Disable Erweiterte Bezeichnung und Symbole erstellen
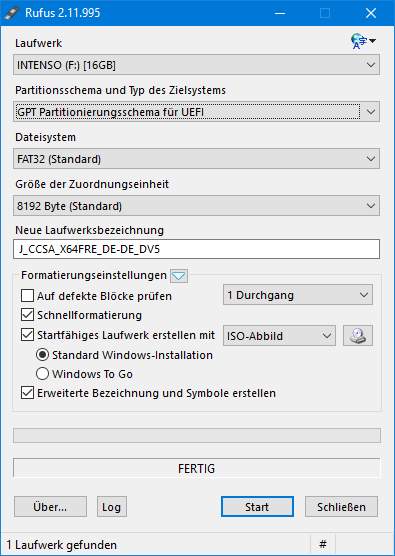This screenshot has height=556, width=395. [27, 393]
